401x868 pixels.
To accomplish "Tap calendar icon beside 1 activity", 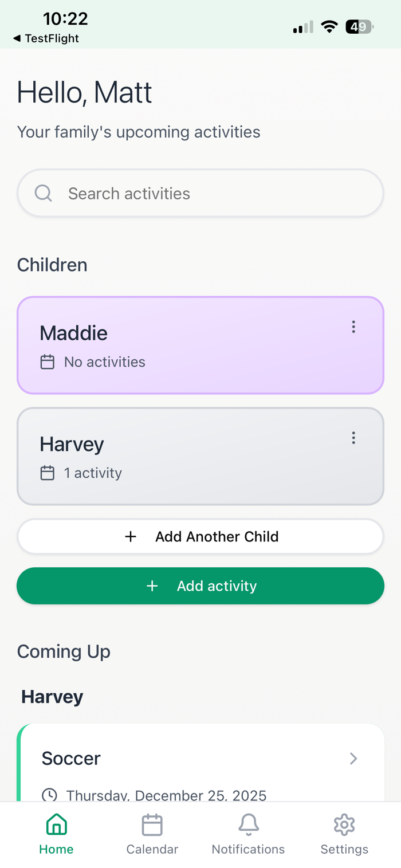I will coord(48,473).
